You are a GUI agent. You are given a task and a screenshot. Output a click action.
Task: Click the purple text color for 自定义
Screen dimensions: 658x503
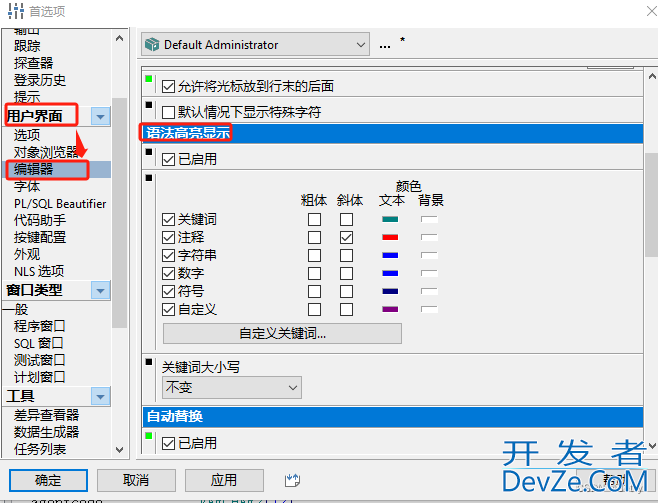coord(390,309)
